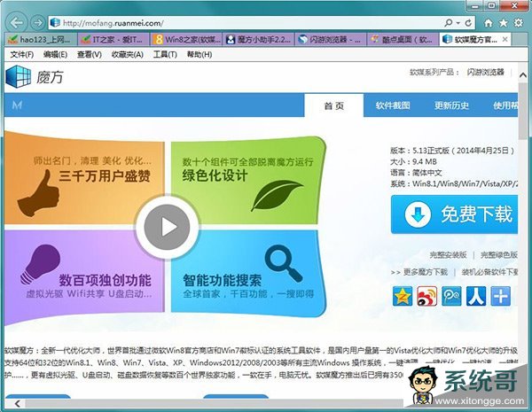The height and width of the screenshot is (412, 532).
Task: Select the 首页 navigation tab
Action: click(x=334, y=105)
